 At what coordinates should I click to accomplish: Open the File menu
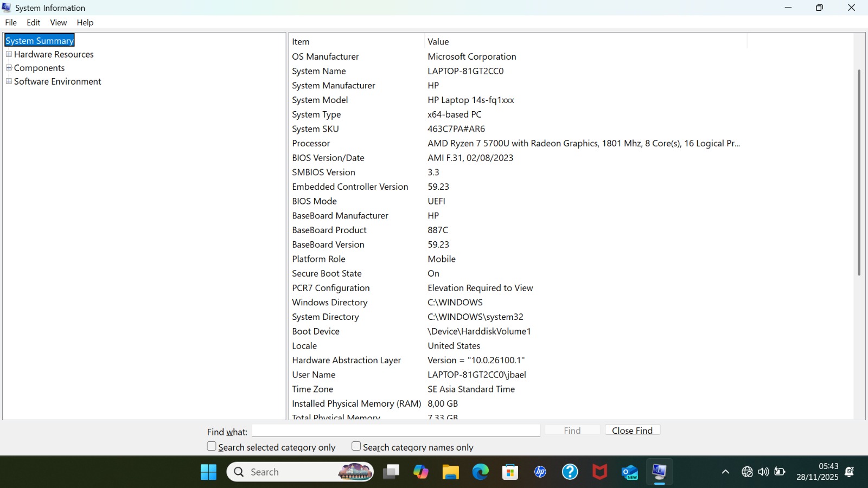coord(11,22)
